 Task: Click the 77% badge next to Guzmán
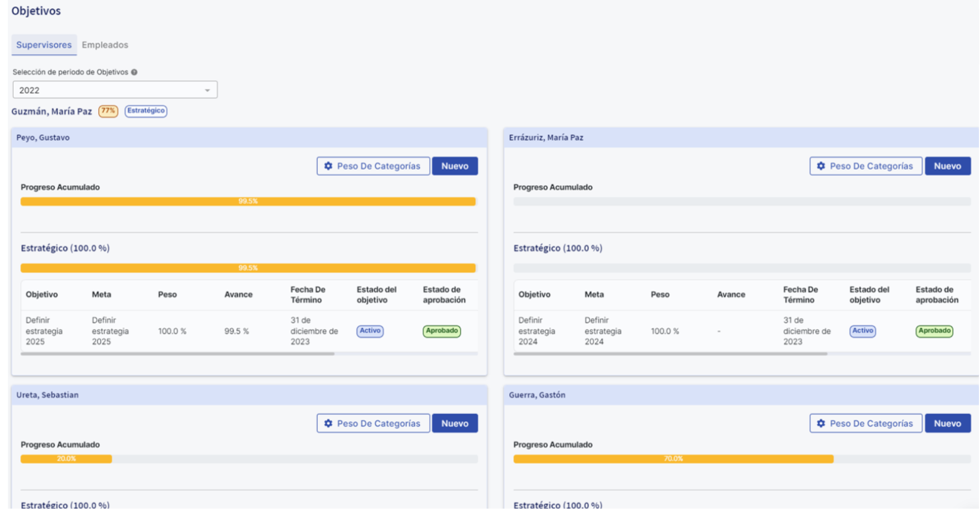click(x=108, y=111)
